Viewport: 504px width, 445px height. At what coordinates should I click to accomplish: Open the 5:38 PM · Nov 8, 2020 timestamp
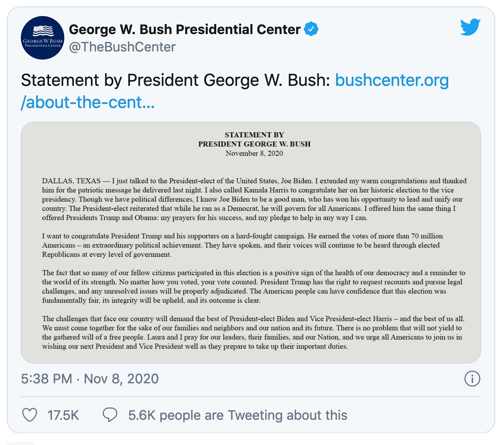pos(90,379)
